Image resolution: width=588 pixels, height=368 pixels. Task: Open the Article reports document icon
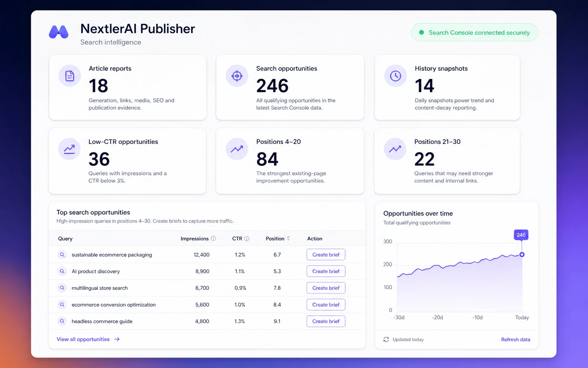(70, 76)
